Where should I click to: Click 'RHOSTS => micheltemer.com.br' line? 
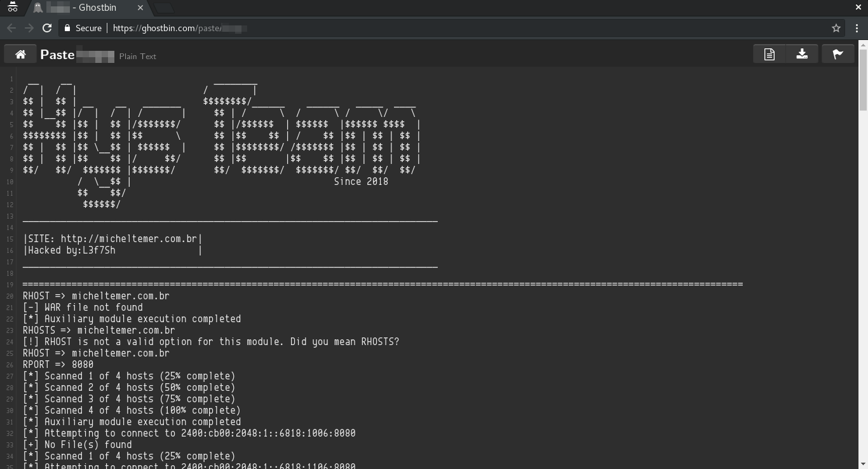pyautogui.click(x=98, y=330)
